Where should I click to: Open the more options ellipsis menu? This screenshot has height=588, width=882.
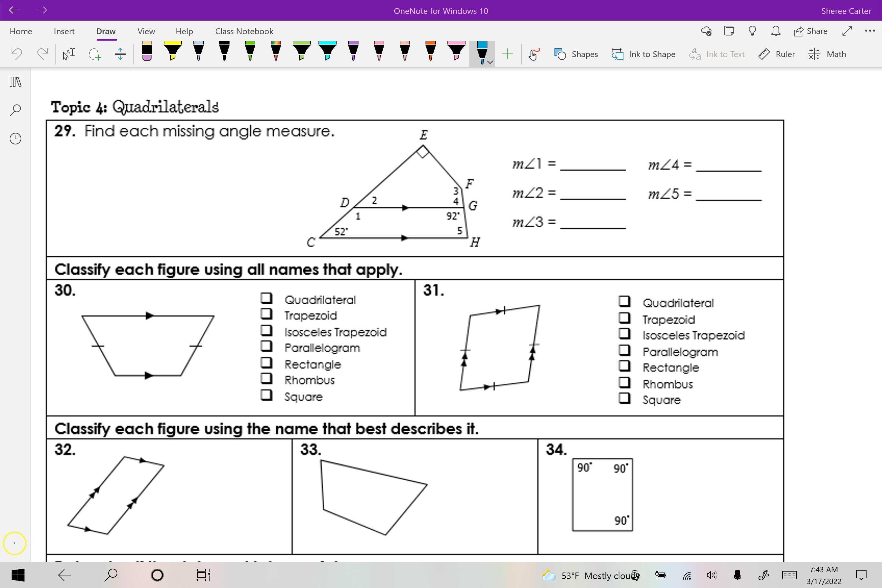(x=870, y=31)
